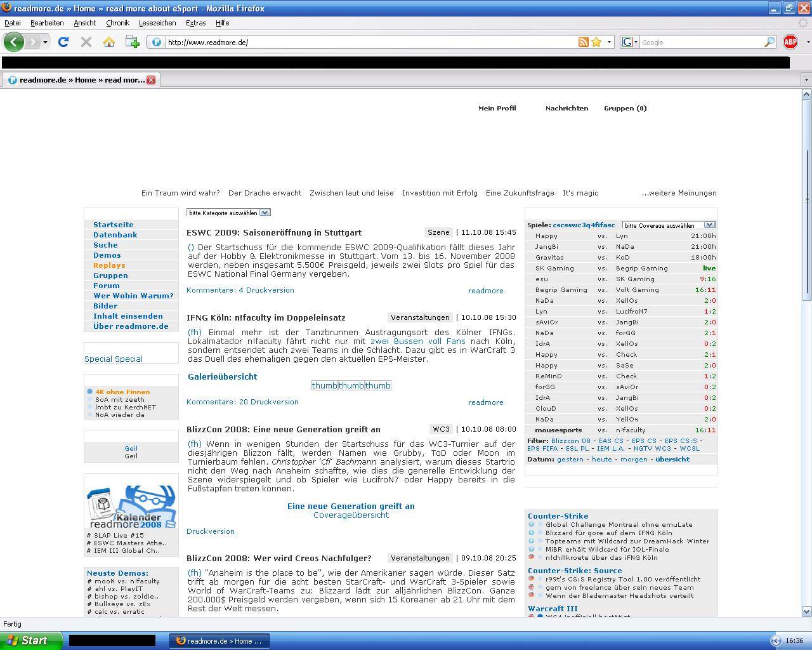The width and height of the screenshot is (812, 650).
Task: Close the readmore.de tab
Action: point(151,80)
